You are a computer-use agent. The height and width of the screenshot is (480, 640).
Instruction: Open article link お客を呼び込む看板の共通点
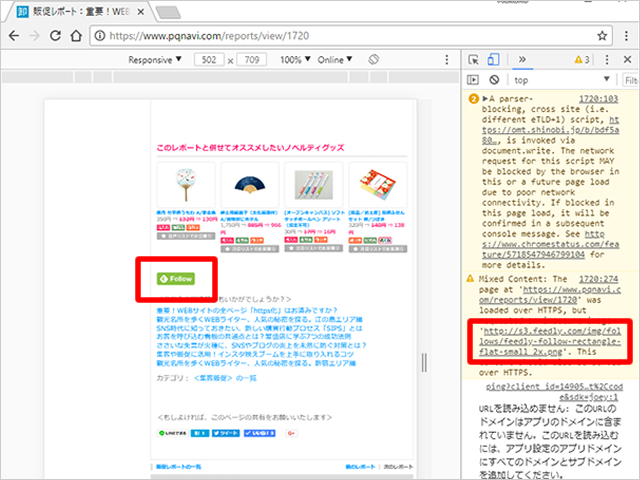(x=253, y=336)
